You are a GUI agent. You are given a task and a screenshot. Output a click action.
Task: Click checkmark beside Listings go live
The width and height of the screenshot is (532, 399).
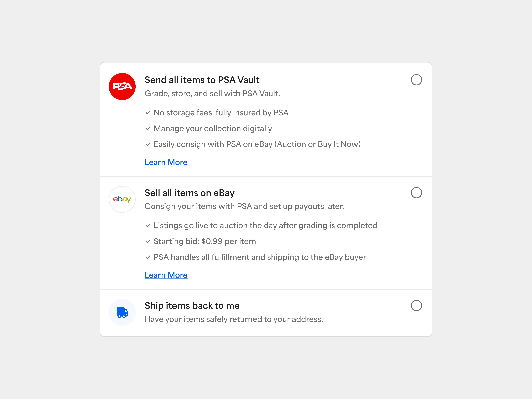(x=148, y=226)
